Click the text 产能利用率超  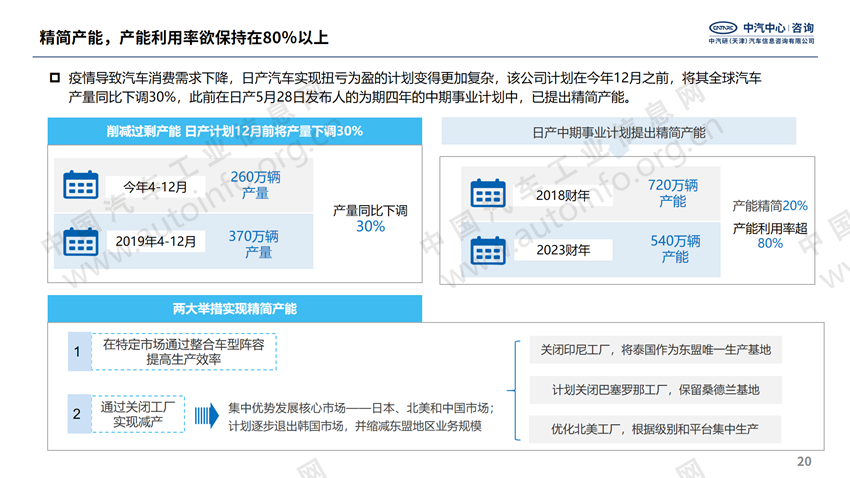pyautogui.click(x=770, y=228)
